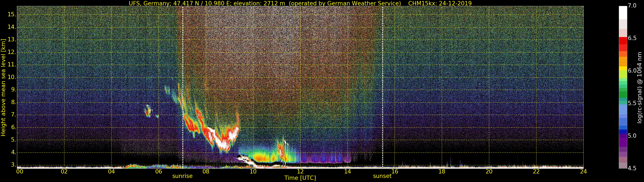The width and height of the screenshot is (644, 182).
Task: Click the '11.' height tick label
Action: pyautogui.click(x=12, y=65)
